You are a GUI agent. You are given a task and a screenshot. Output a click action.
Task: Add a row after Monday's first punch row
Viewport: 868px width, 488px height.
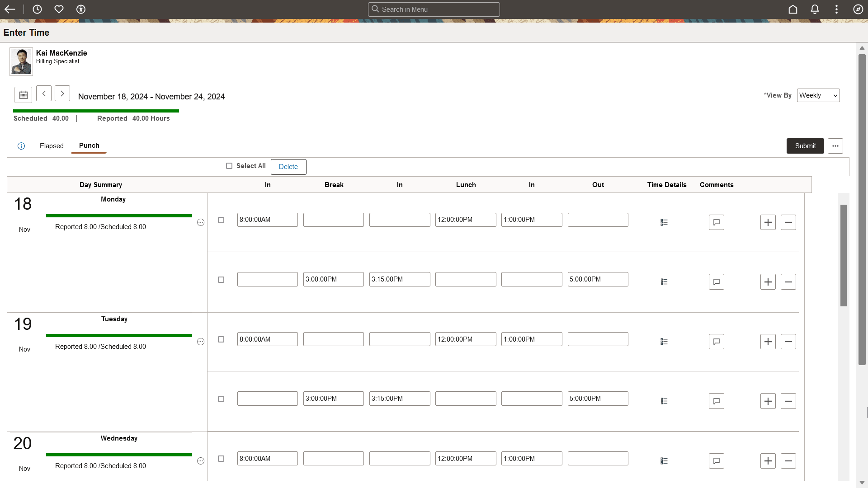pyautogui.click(x=768, y=222)
